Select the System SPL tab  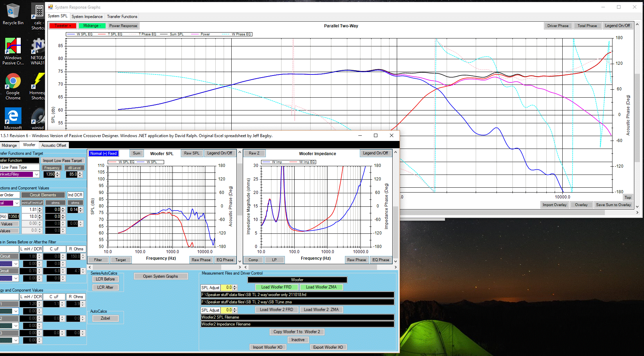(x=57, y=16)
